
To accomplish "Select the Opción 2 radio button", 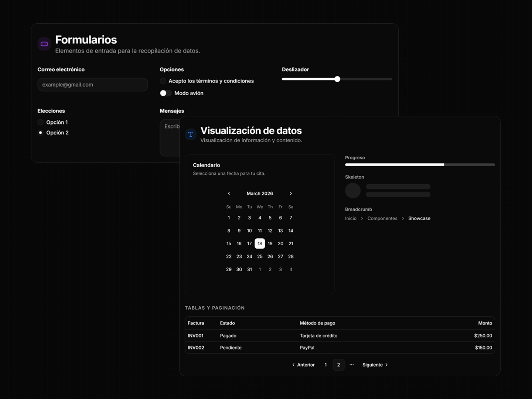I will pyautogui.click(x=41, y=133).
